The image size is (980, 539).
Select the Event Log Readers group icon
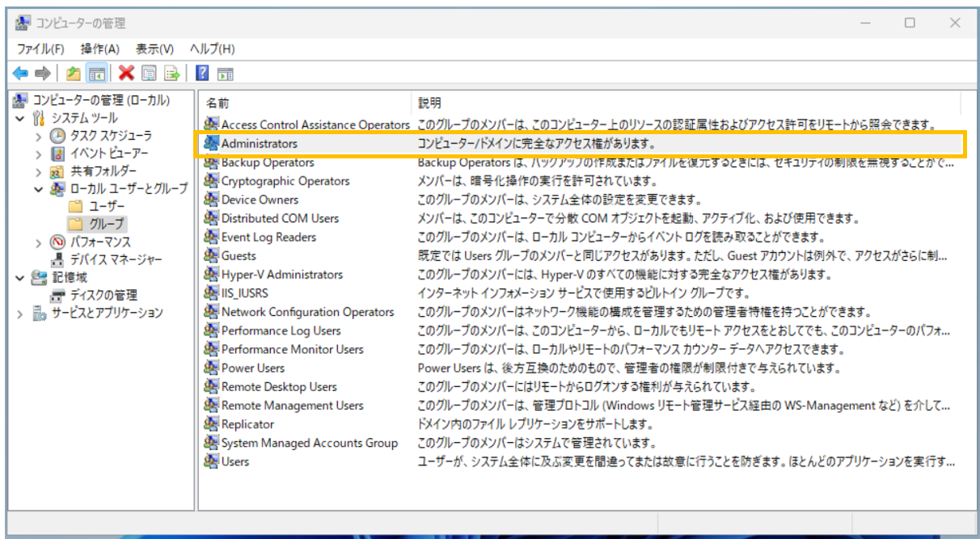[x=211, y=237]
